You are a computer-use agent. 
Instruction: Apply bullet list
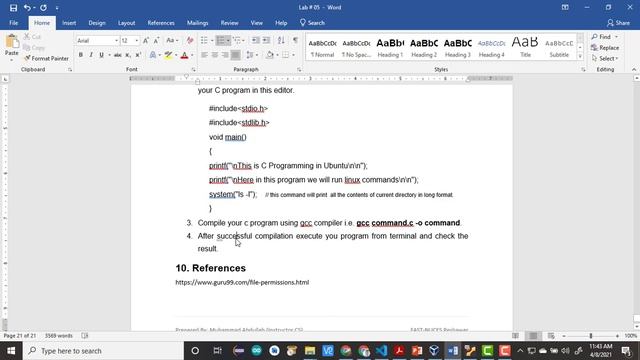click(204, 40)
